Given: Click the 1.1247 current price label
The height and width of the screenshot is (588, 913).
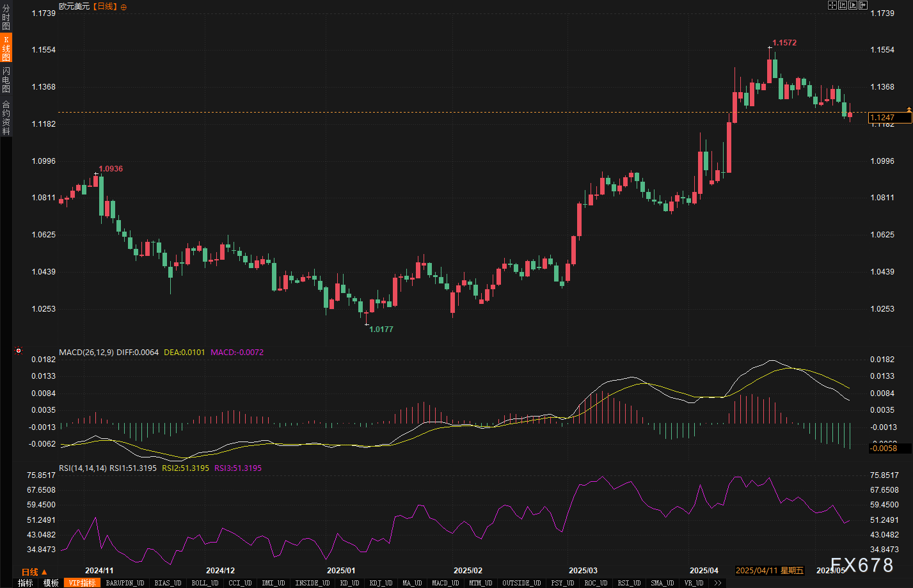Looking at the screenshot, I should (x=889, y=118).
